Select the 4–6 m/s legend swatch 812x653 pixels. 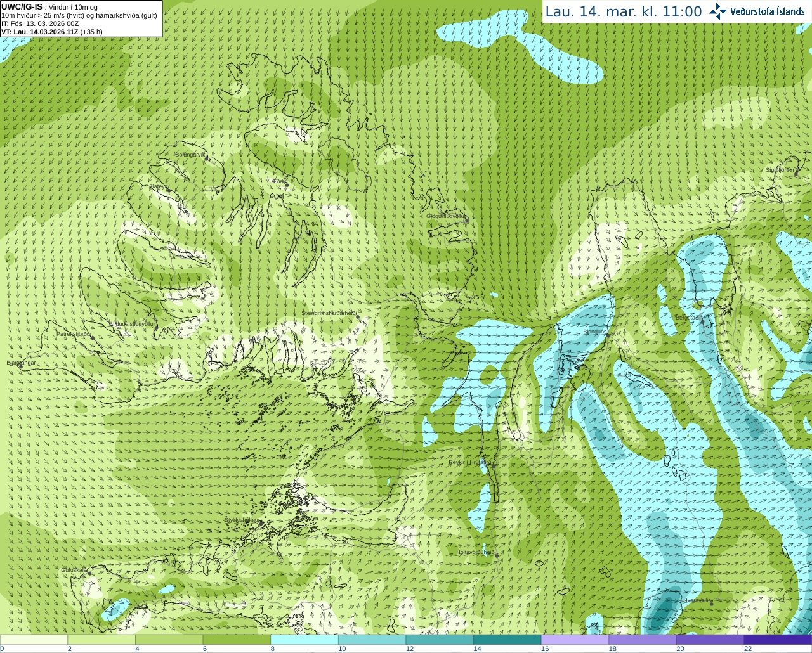(169, 640)
